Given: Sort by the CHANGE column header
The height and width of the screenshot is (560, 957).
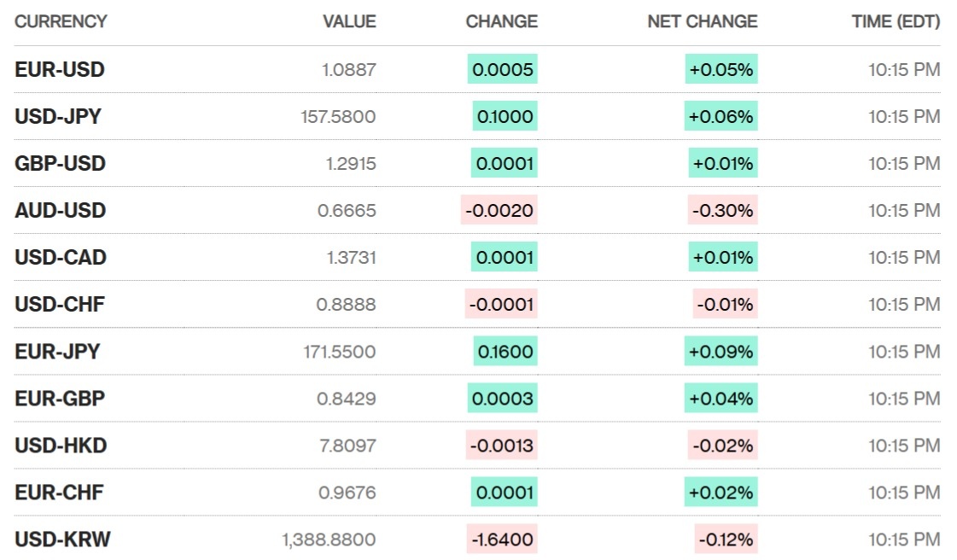Looking at the screenshot, I should [x=501, y=22].
